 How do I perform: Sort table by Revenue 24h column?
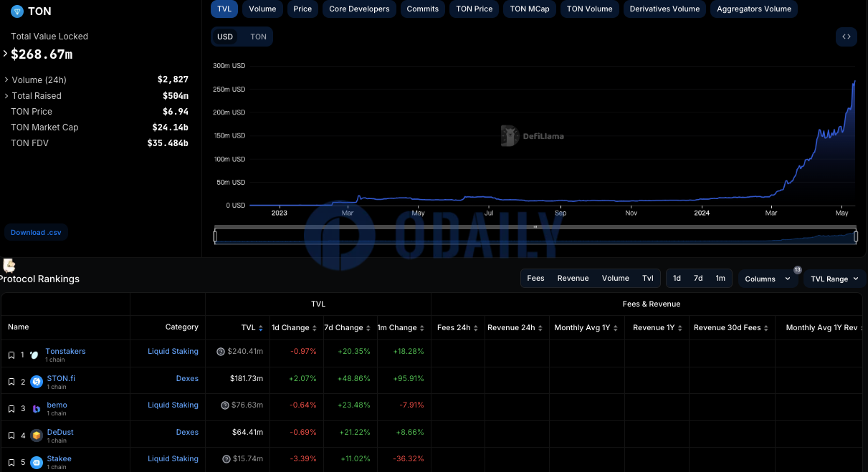540,328
